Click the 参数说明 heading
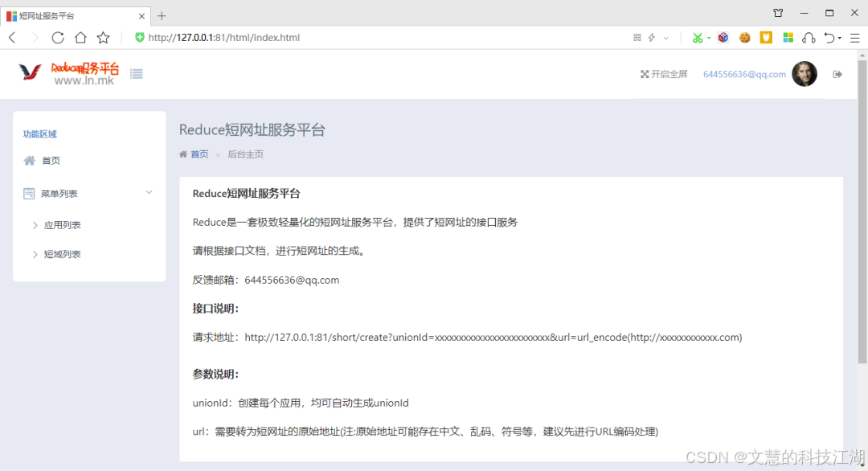 [x=215, y=374]
